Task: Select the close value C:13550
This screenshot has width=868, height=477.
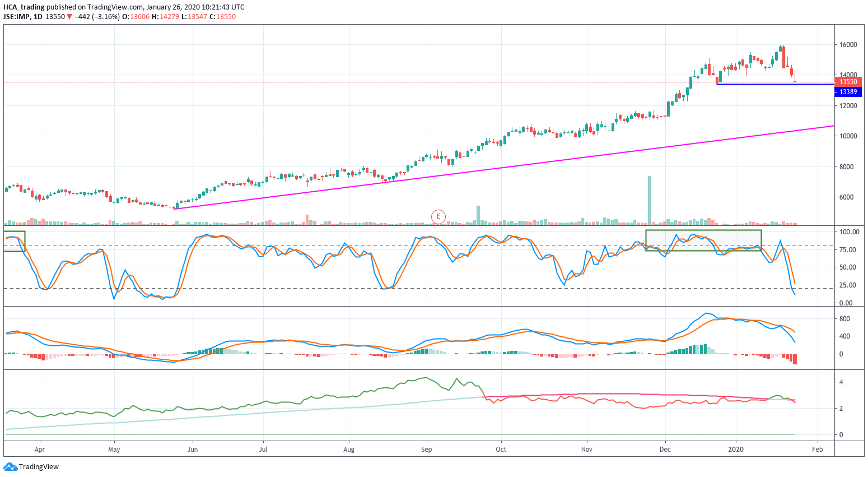Action: coord(223,17)
